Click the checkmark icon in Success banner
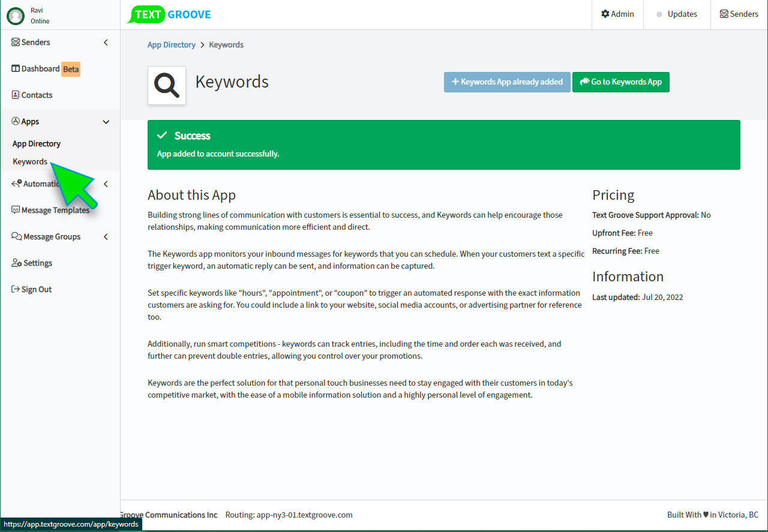 click(x=162, y=136)
